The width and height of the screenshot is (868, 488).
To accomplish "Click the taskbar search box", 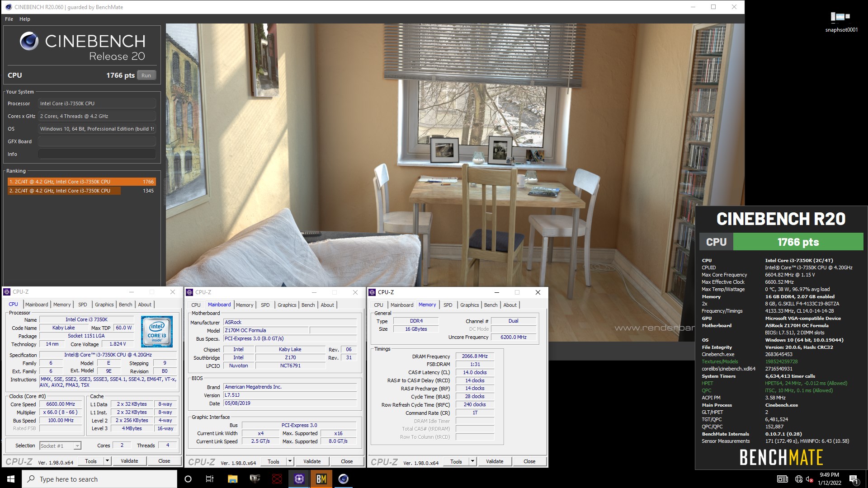I will [x=99, y=479].
